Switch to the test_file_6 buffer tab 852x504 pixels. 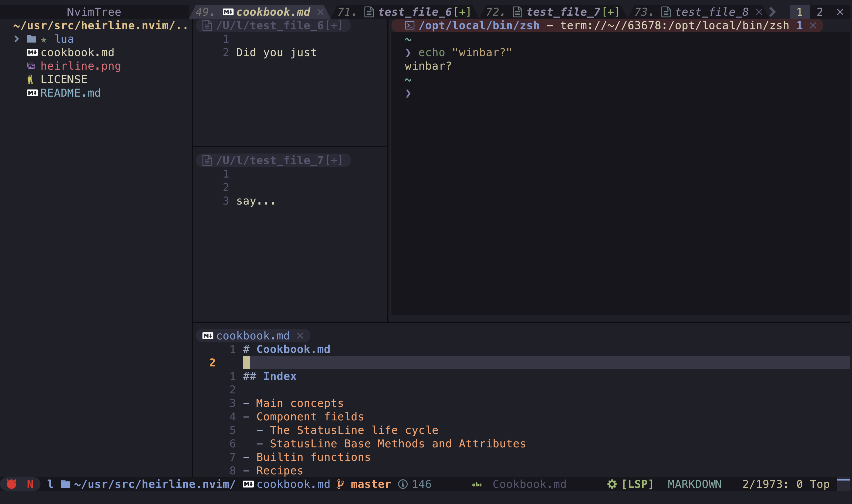tap(414, 12)
